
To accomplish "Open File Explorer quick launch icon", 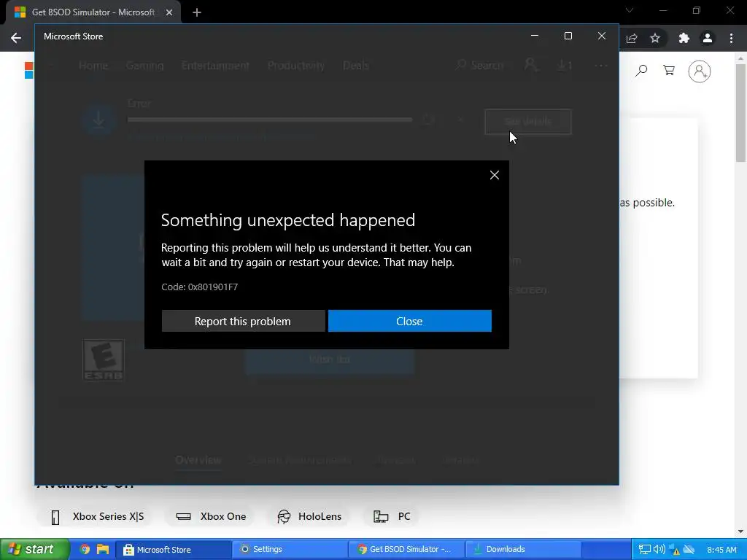I will [102, 550].
